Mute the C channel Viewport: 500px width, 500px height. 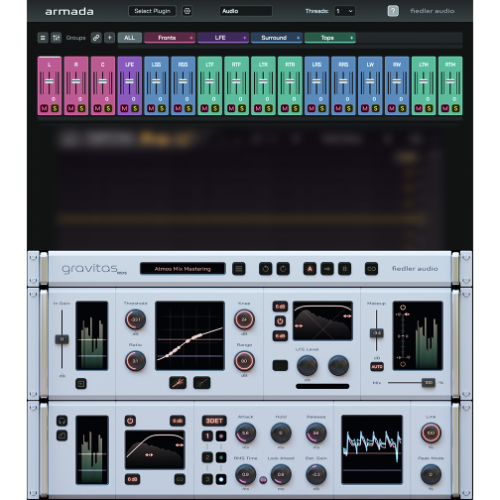click(x=98, y=108)
